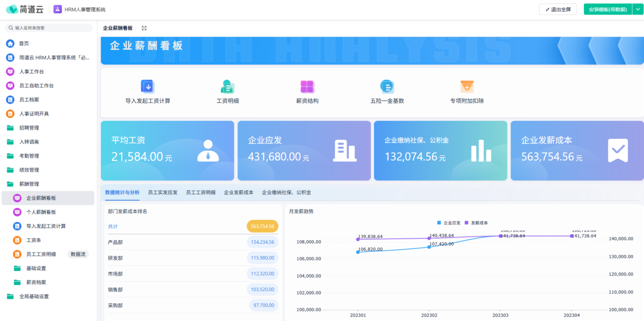Screen dimensions: 644x321
Task: Open the 五险一金基数 icon
Action: pyautogui.click(x=387, y=86)
